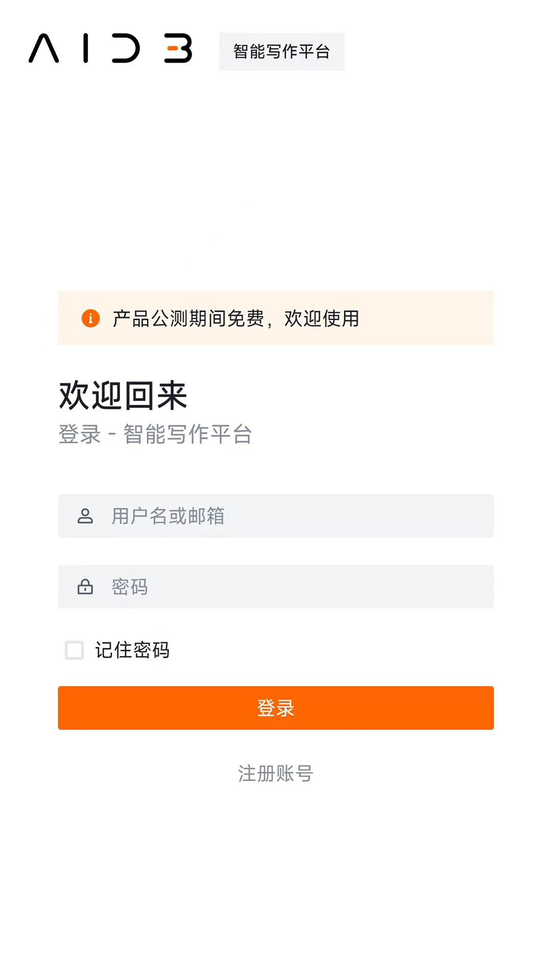
Task: Click the 智能写作平台 badge next to the logo
Action: click(x=282, y=51)
